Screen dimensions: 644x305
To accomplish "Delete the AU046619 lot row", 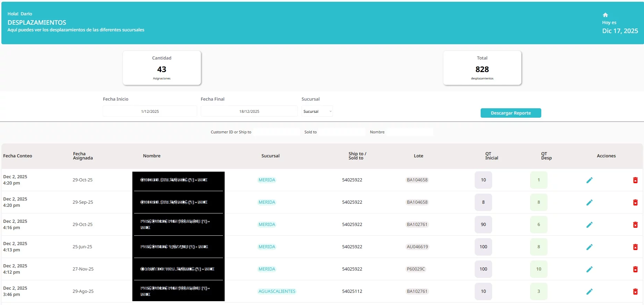I will click(x=635, y=247).
